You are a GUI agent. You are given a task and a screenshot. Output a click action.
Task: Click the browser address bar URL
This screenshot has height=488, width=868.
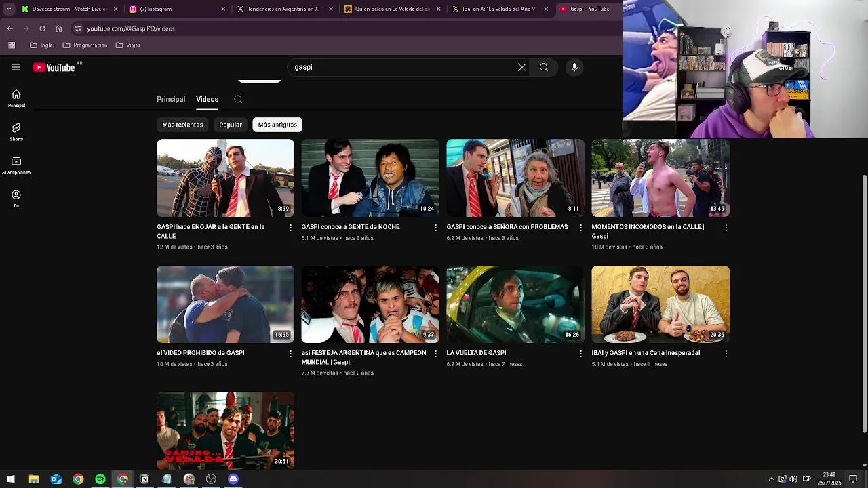coord(131,28)
